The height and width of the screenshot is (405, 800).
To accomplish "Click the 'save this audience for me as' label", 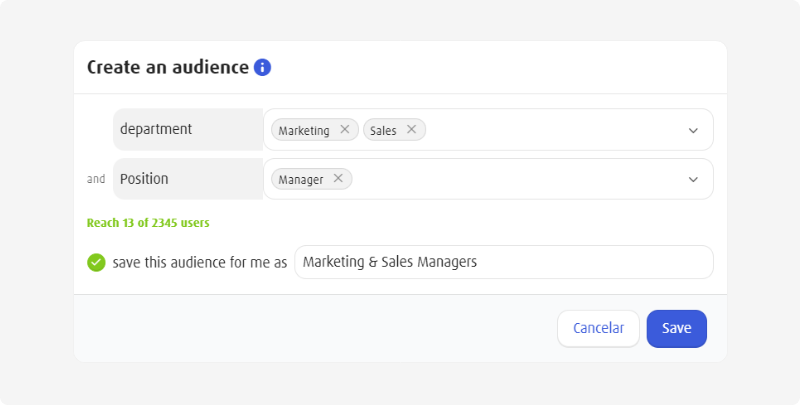I will click(200, 262).
